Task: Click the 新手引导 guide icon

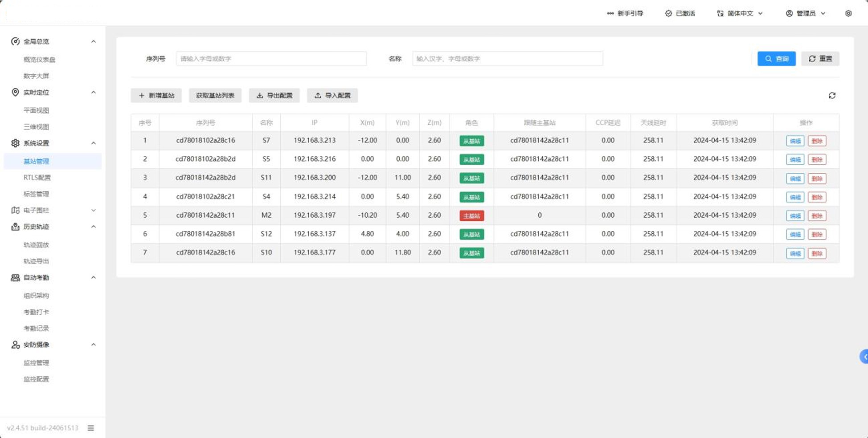Action: point(610,13)
